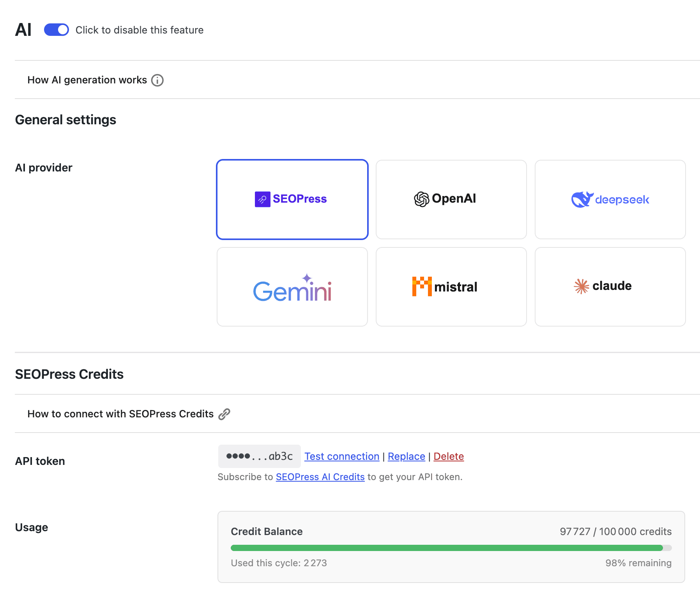Click the info icon beside AI generation works
This screenshot has width=700, height=597.
point(157,80)
